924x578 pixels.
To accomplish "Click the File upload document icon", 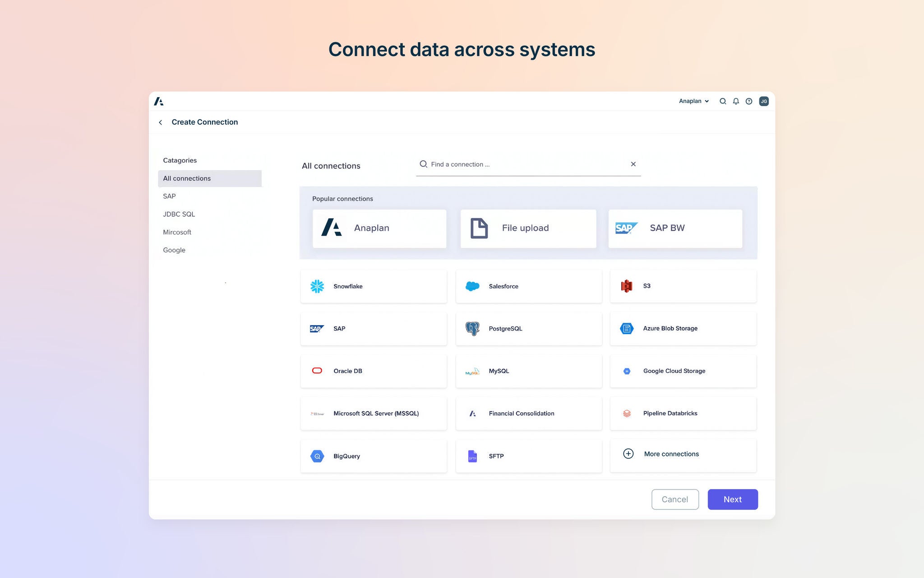I will (479, 228).
